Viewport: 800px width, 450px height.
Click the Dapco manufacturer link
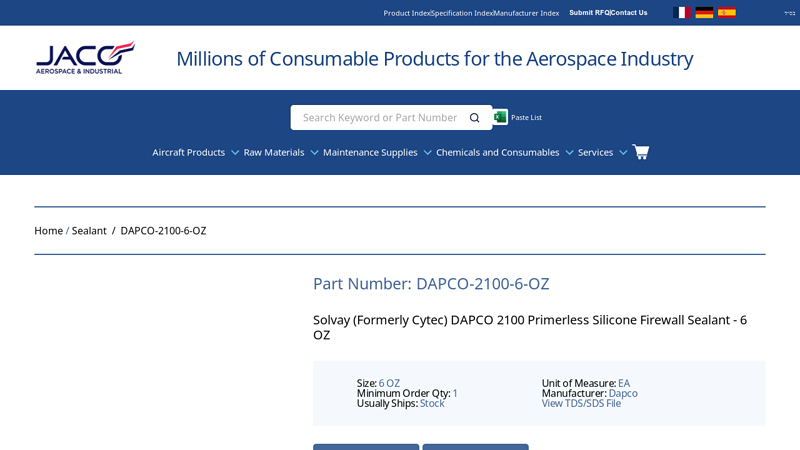click(623, 393)
